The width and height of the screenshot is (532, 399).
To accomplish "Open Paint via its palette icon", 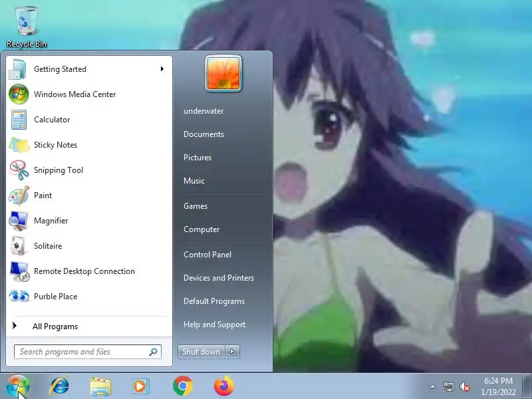I will coord(19,196).
